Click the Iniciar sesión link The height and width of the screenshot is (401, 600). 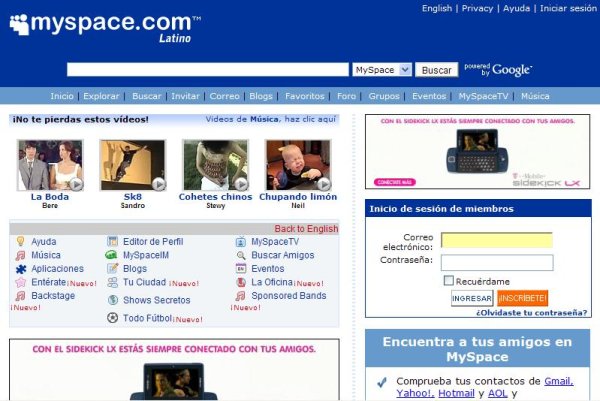[568, 8]
